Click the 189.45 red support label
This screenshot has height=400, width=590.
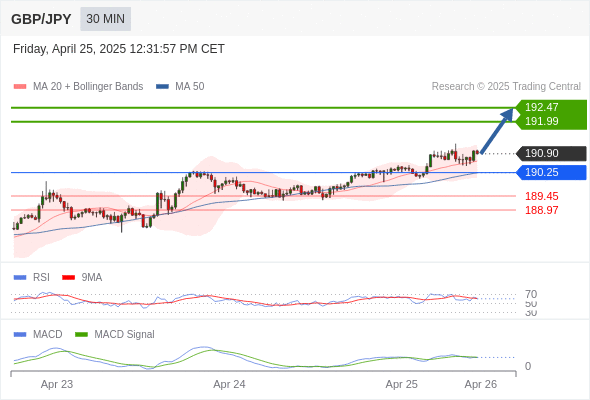click(542, 196)
